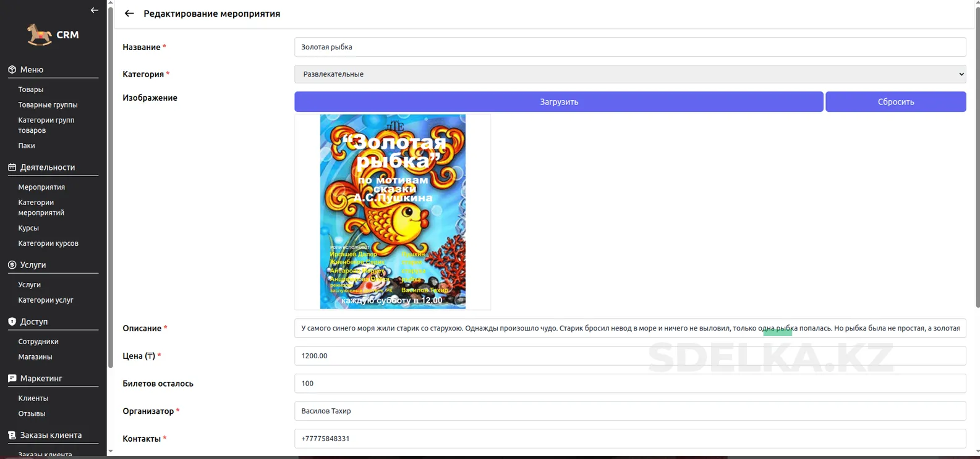The height and width of the screenshot is (459, 980).
Task: Open Клиенты page
Action: pyautogui.click(x=33, y=398)
